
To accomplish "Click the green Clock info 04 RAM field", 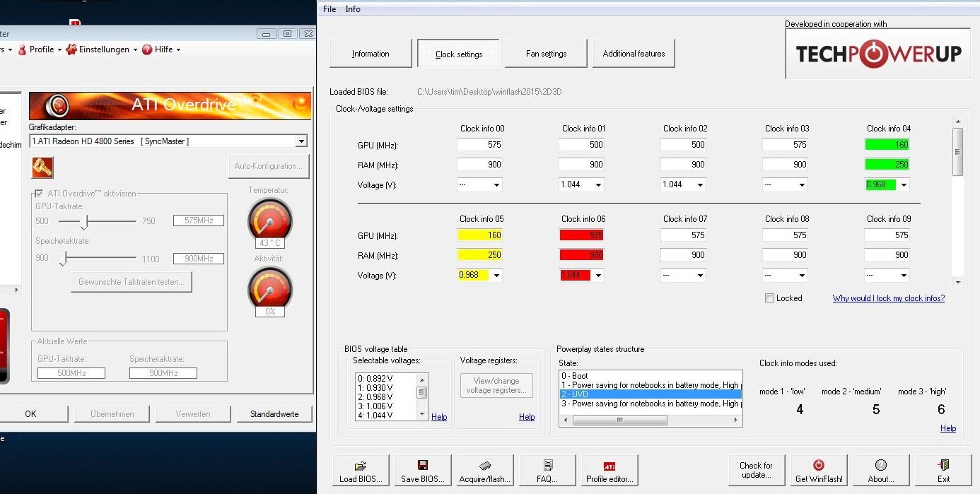I will 887,165.
